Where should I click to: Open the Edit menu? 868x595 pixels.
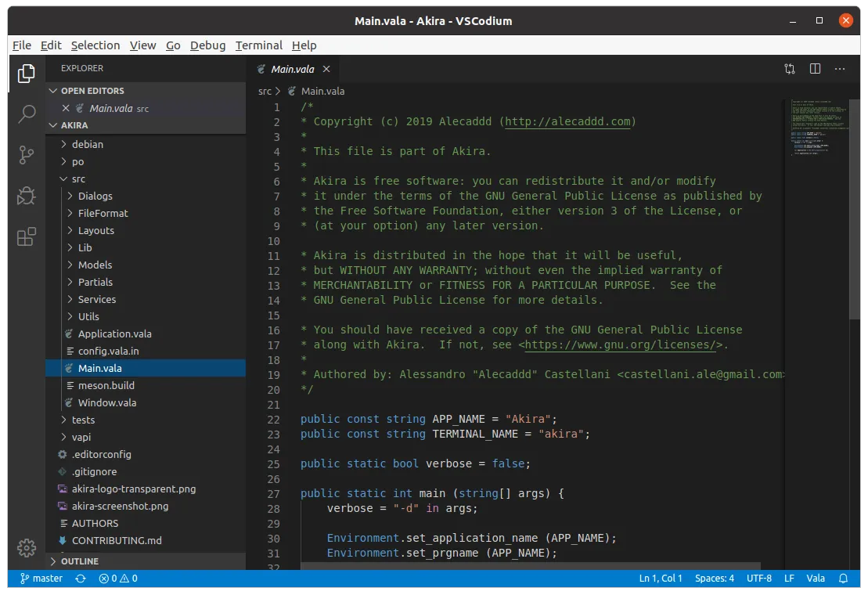coord(51,45)
